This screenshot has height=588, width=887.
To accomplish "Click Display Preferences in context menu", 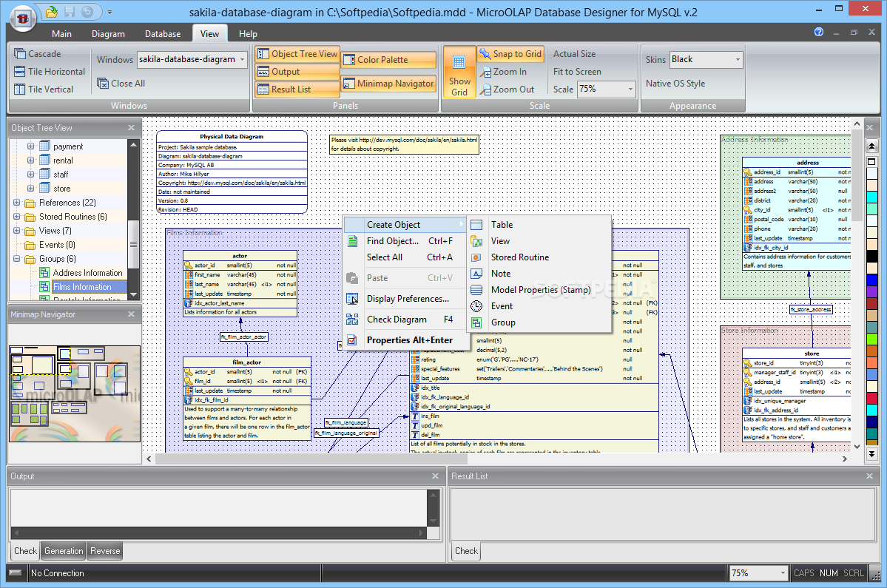I will [406, 299].
